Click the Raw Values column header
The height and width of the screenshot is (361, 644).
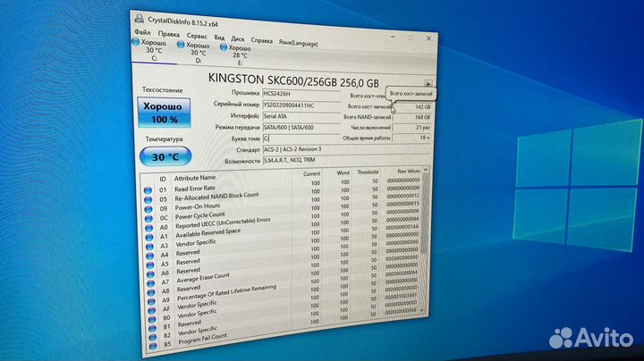click(409, 171)
